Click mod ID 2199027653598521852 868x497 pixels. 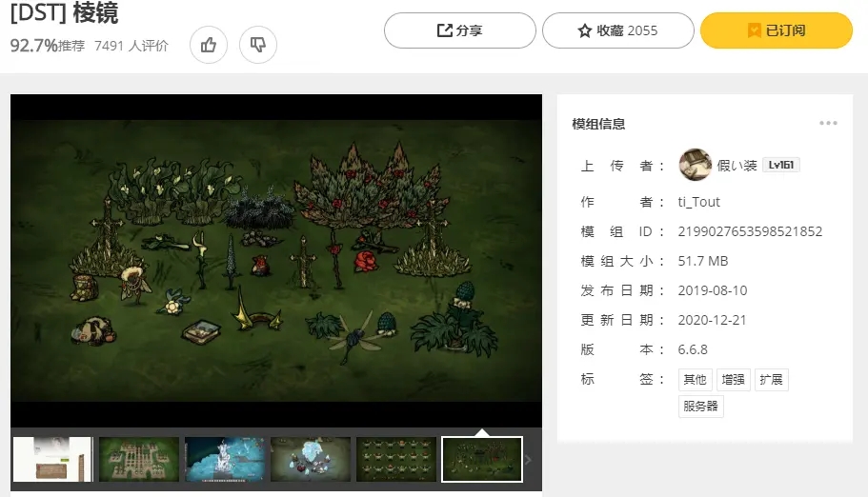click(750, 231)
